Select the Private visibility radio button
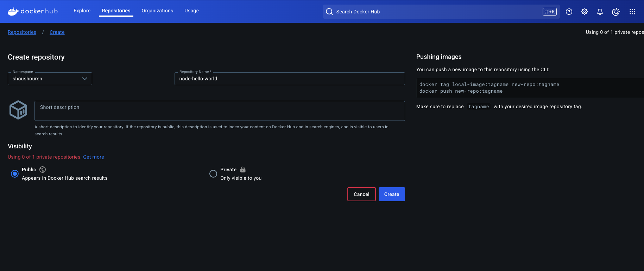Image resolution: width=644 pixels, height=271 pixels. pyautogui.click(x=213, y=174)
